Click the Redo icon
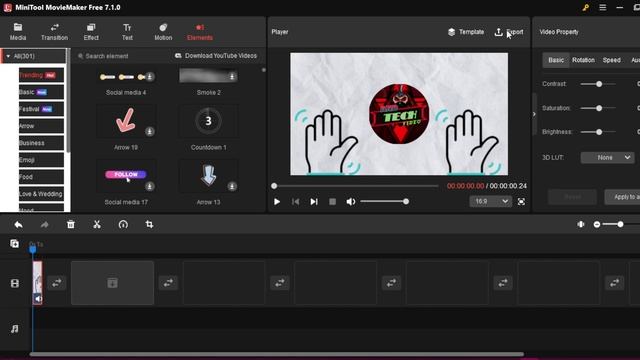This screenshot has height=360, width=640. [x=44, y=224]
